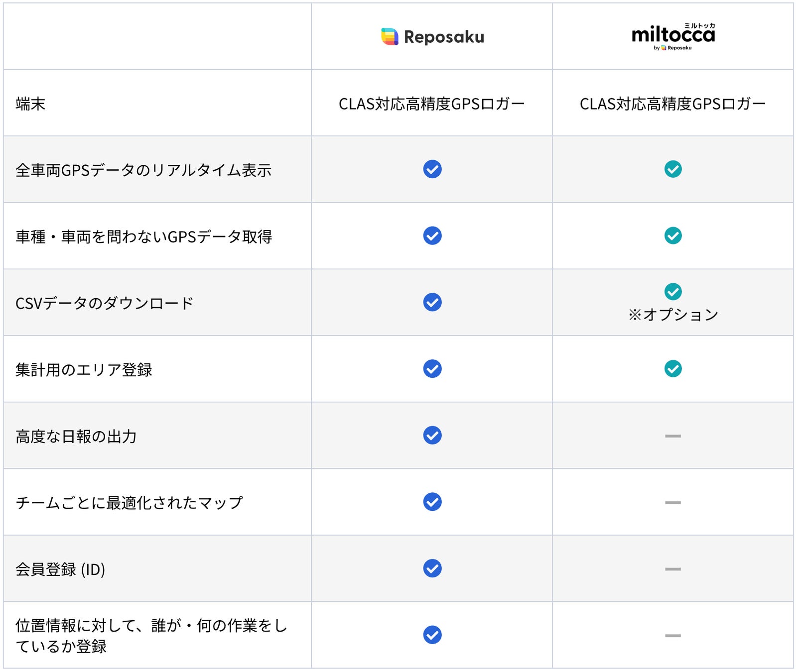This screenshot has height=672, width=796.
Task: Click miltocca checkmark for GPSデータ取得 row
Action: (673, 235)
